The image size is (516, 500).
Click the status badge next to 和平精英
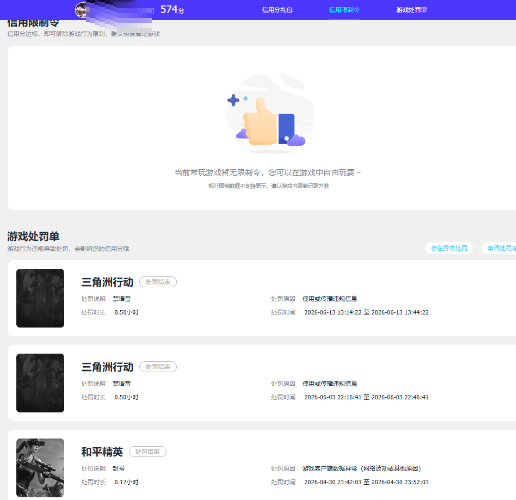coord(148,452)
